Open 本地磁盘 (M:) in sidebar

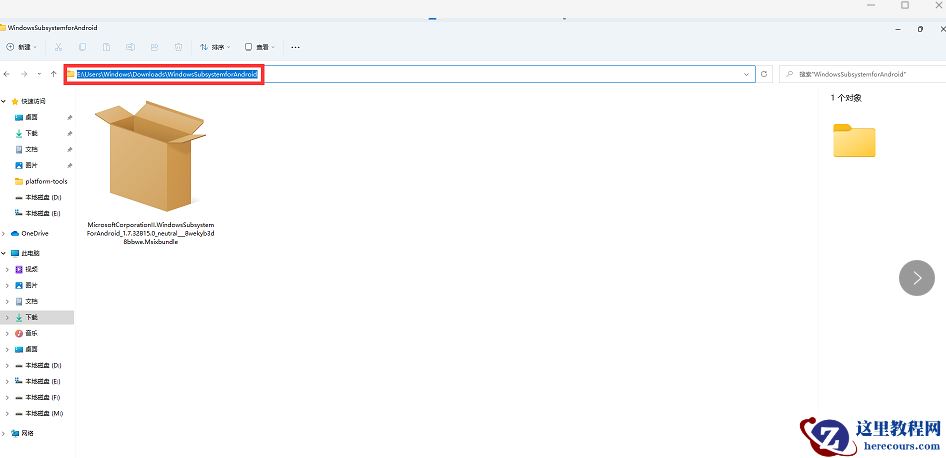click(x=39, y=414)
